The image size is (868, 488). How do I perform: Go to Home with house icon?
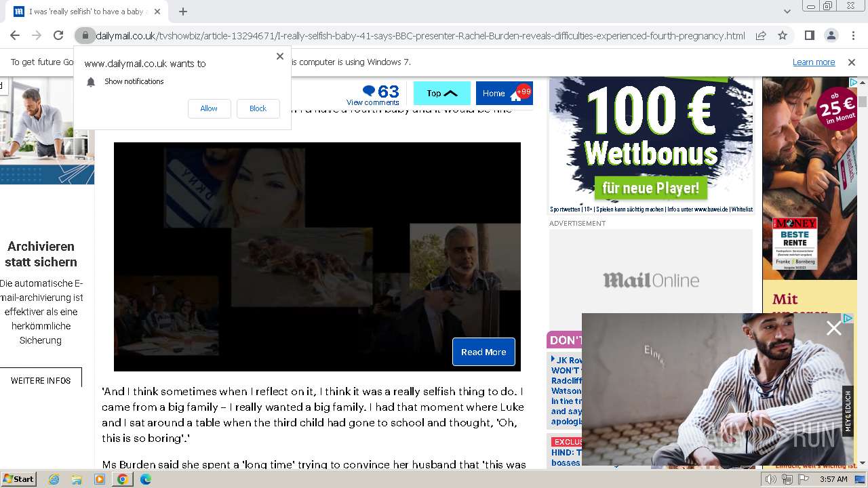tap(504, 94)
